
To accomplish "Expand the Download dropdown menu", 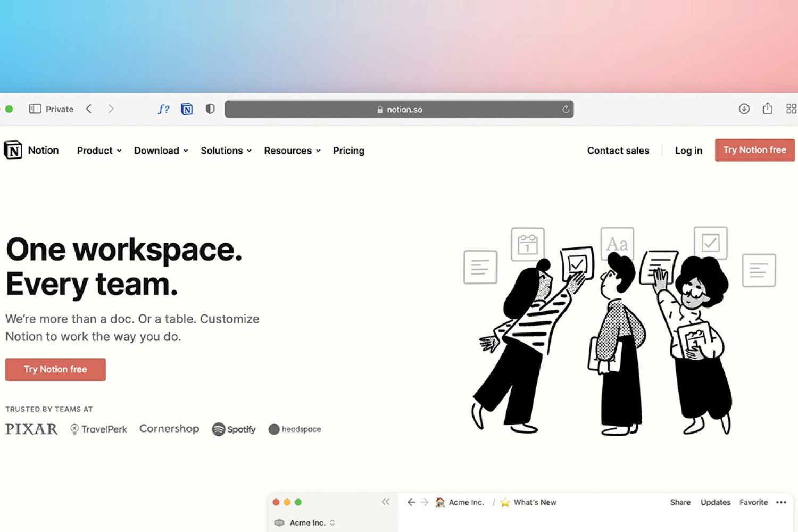I will (161, 151).
